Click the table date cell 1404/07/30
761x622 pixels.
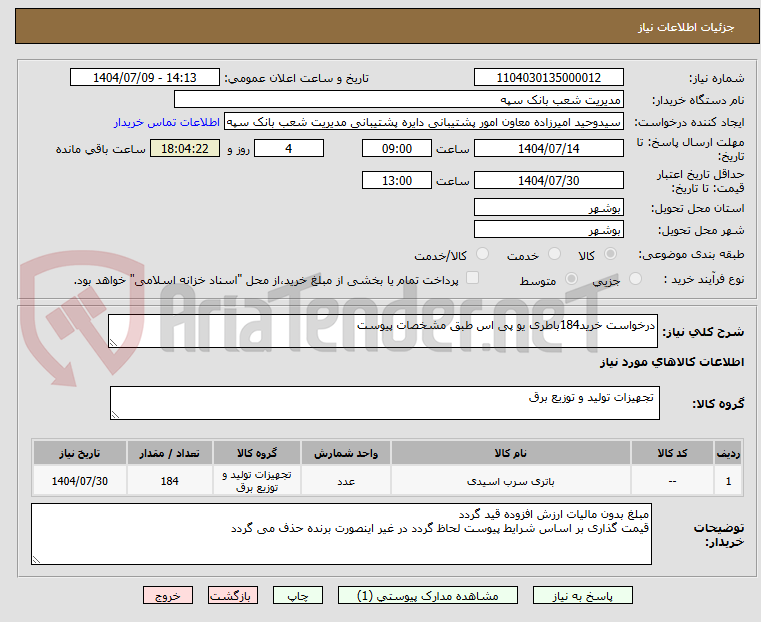(80, 481)
